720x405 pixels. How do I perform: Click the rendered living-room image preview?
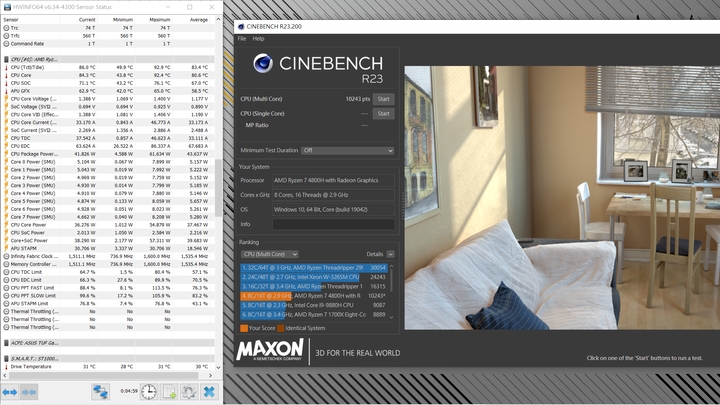tap(562, 197)
